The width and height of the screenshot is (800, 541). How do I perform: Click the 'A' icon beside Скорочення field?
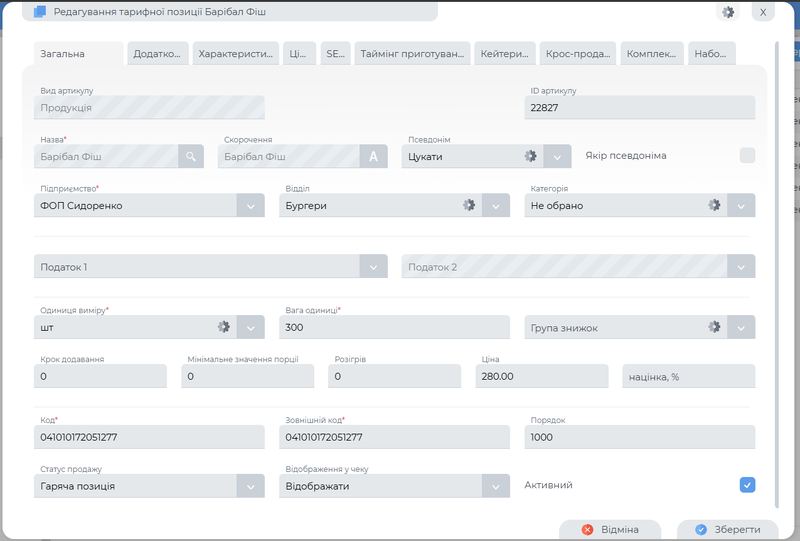[373, 156]
